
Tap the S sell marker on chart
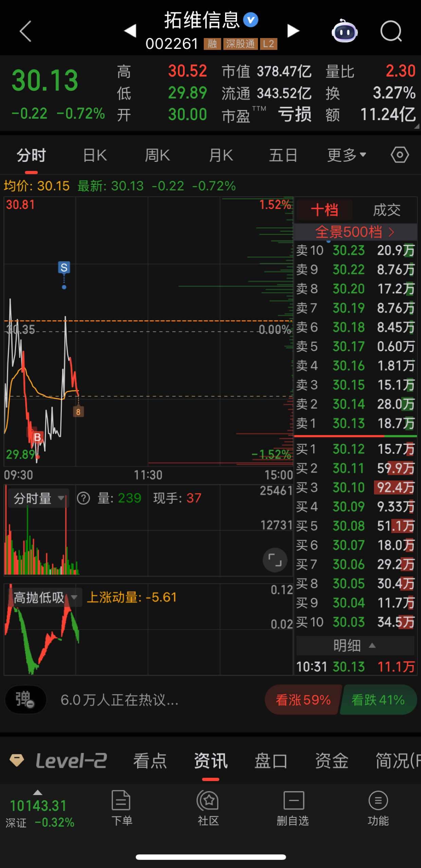pyautogui.click(x=64, y=267)
